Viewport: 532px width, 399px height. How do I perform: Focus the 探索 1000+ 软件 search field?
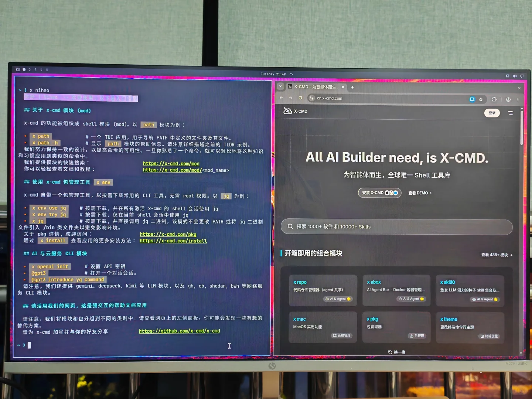[x=397, y=227]
